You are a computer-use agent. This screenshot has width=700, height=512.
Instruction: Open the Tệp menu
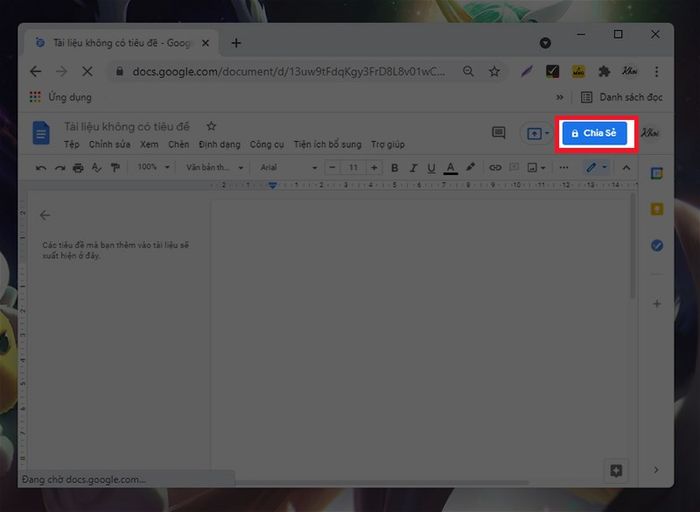pyautogui.click(x=71, y=144)
